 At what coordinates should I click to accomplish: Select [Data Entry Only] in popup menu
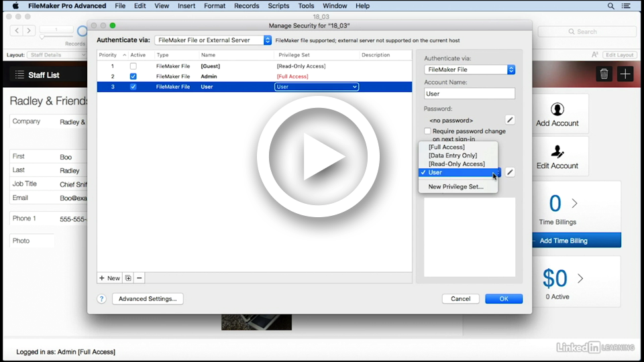pos(458,156)
